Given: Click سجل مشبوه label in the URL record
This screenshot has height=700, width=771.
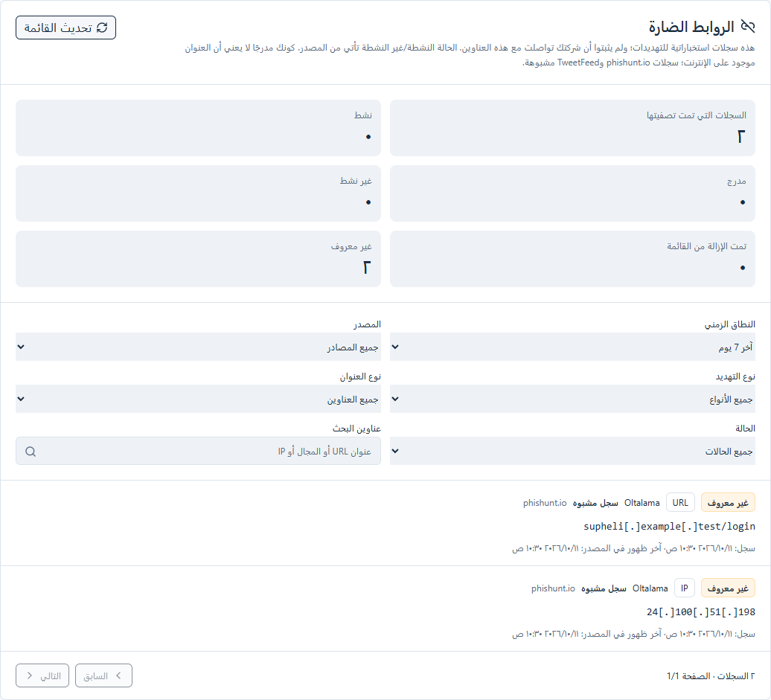Looking at the screenshot, I should 595,502.
